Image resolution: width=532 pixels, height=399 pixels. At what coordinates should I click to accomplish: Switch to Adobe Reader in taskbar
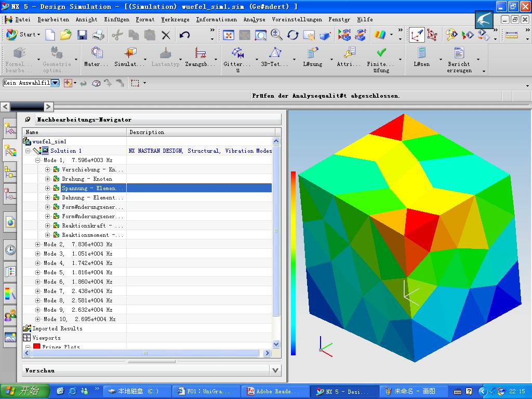274,392
